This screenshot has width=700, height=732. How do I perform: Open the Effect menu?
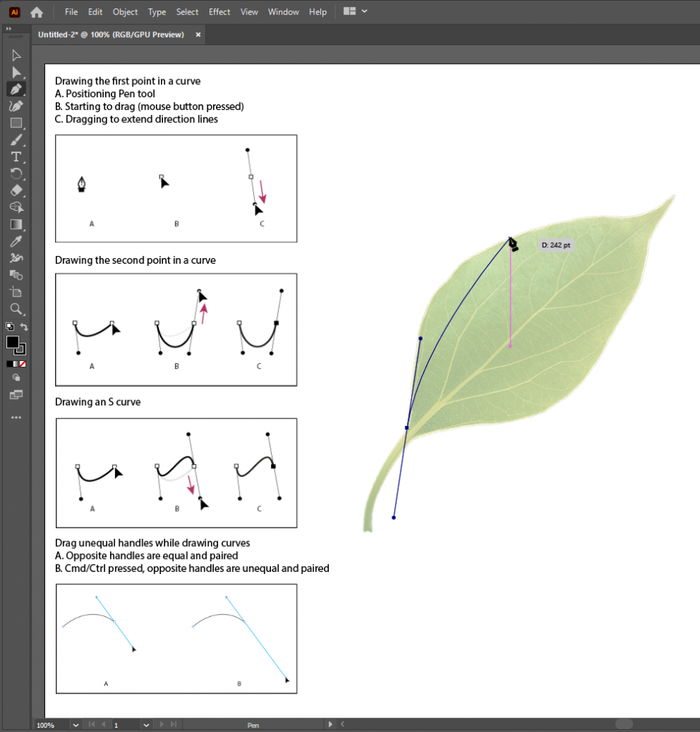[x=220, y=12]
